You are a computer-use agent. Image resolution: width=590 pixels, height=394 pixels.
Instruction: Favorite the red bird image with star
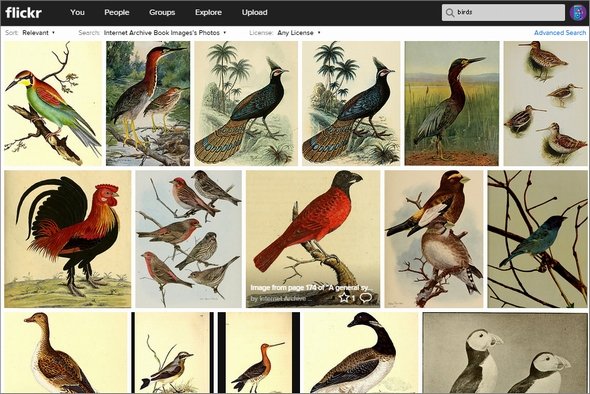344,298
